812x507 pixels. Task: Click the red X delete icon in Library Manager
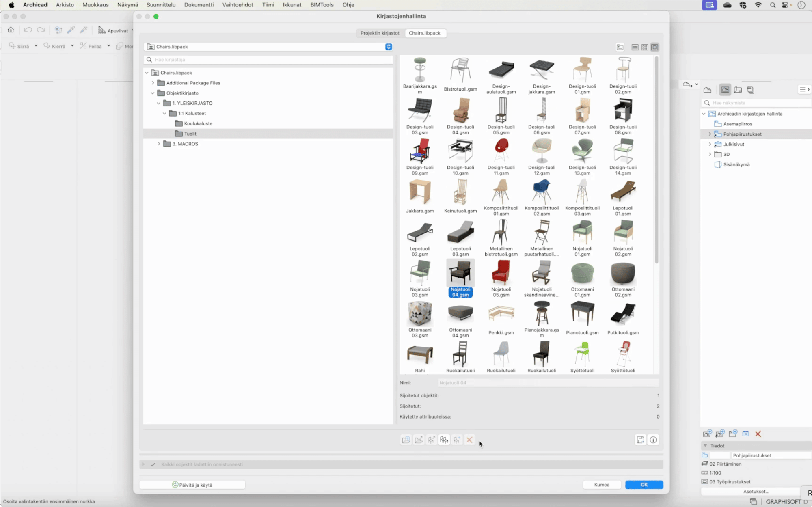click(469, 440)
